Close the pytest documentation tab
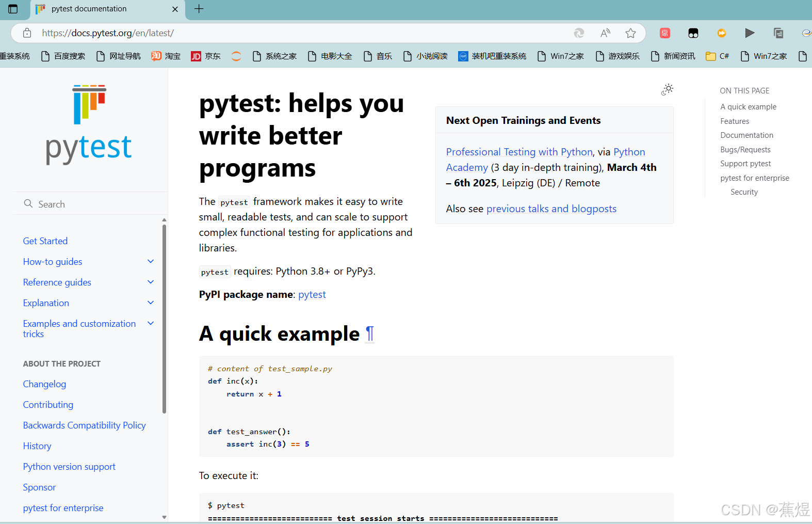Viewport: 812px width, 524px height. click(175, 9)
